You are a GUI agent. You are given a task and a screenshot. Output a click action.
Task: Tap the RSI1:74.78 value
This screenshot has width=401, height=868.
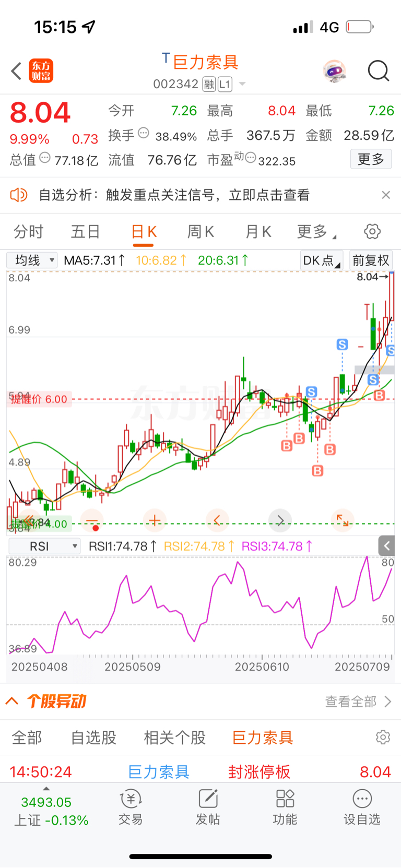(123, 546)
